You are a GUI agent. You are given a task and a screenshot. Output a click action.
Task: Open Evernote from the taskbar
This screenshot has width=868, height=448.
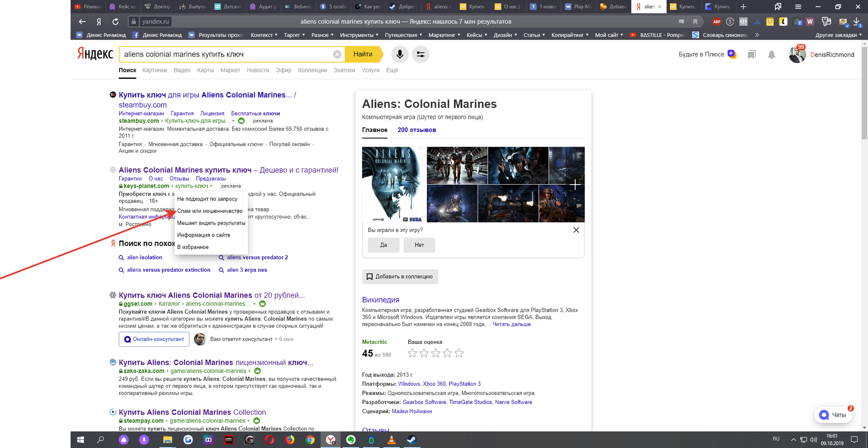351,440
